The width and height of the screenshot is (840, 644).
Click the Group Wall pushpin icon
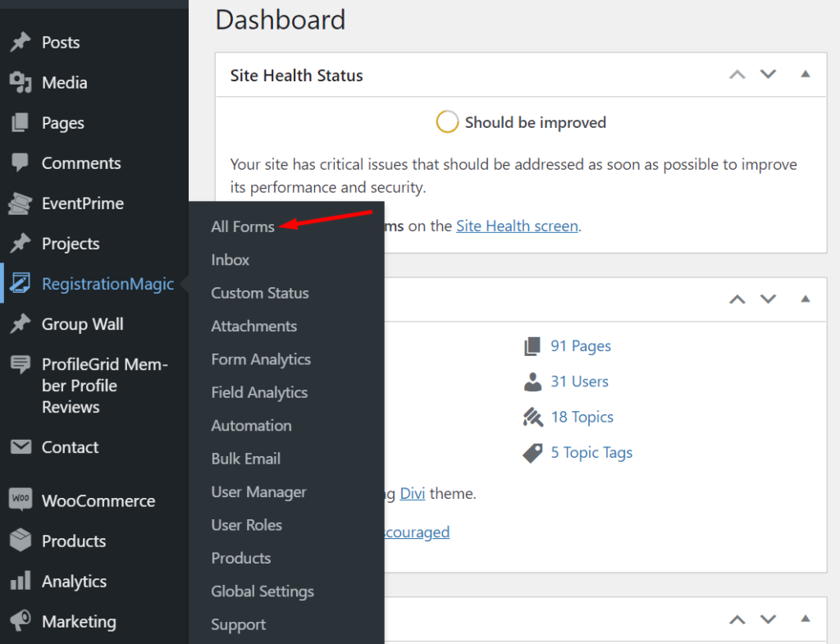(21, 324)
